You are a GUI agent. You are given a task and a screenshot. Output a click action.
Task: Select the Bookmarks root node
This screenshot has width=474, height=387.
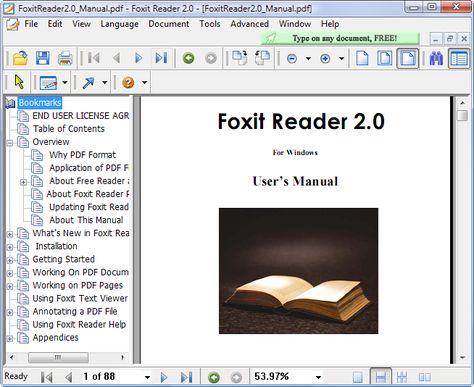point(40,103)
